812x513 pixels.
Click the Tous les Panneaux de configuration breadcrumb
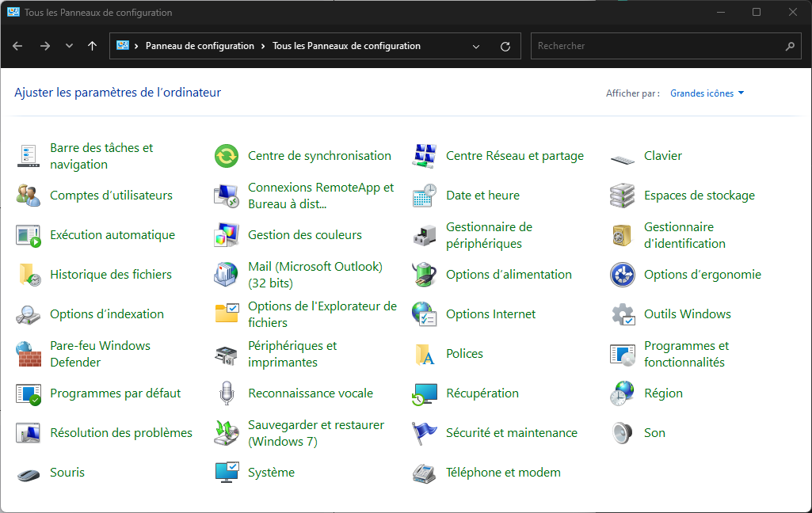coord(346,46)
